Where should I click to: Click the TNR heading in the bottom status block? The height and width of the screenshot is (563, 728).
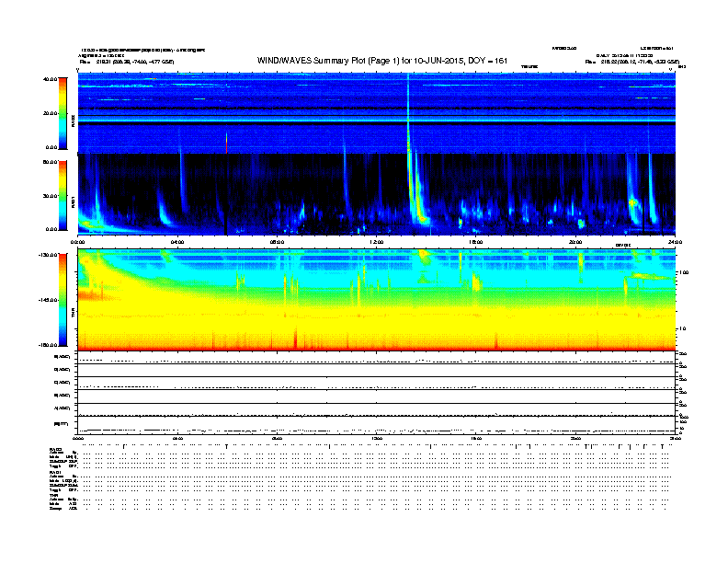tap(53, 495)
